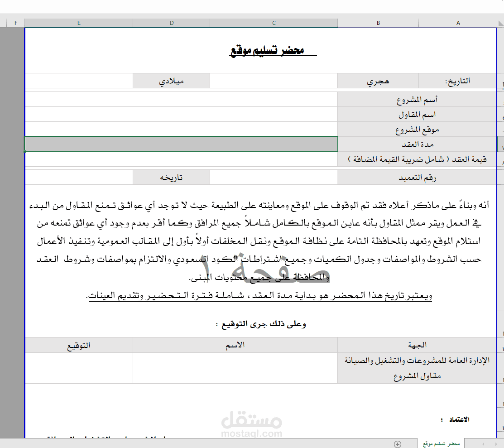Select the هجري cell

tap(378, 81)
